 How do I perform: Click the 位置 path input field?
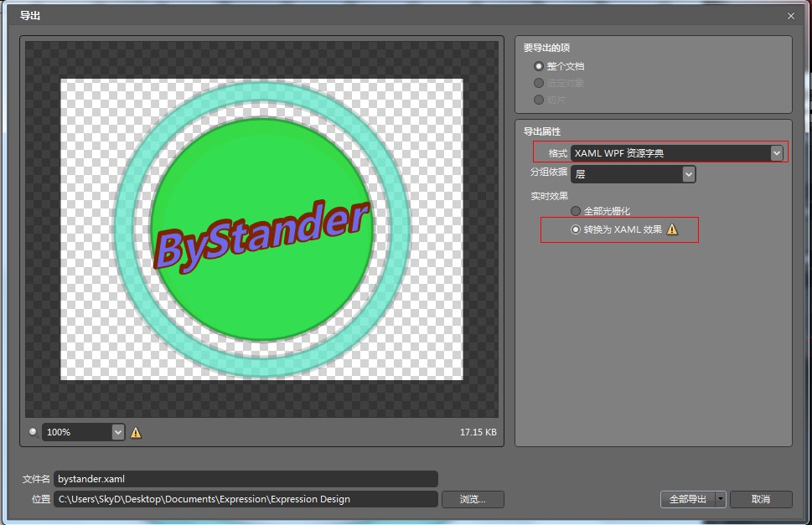[x=246, y=499]
